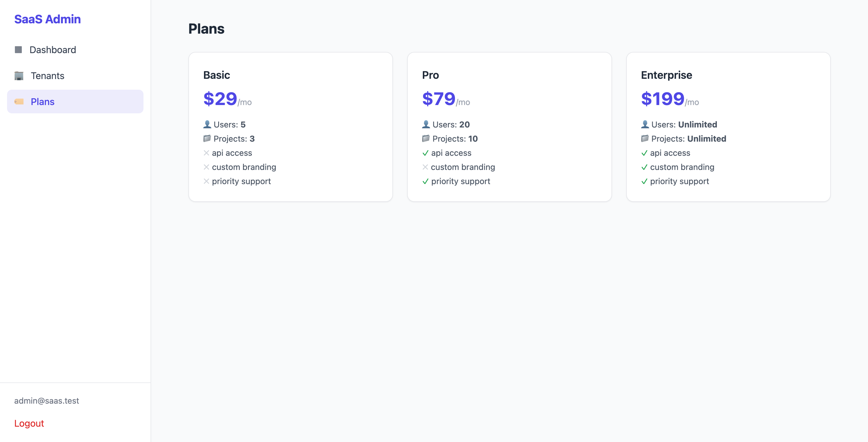
Task: Select the Basic plan title
Action: (217, 75)
